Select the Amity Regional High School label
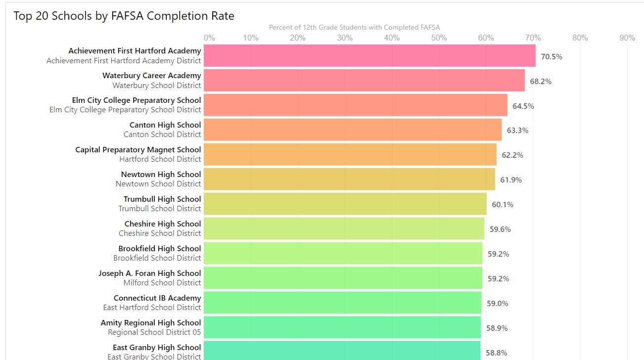Screen dimensions: 644x360 [151, 323]
